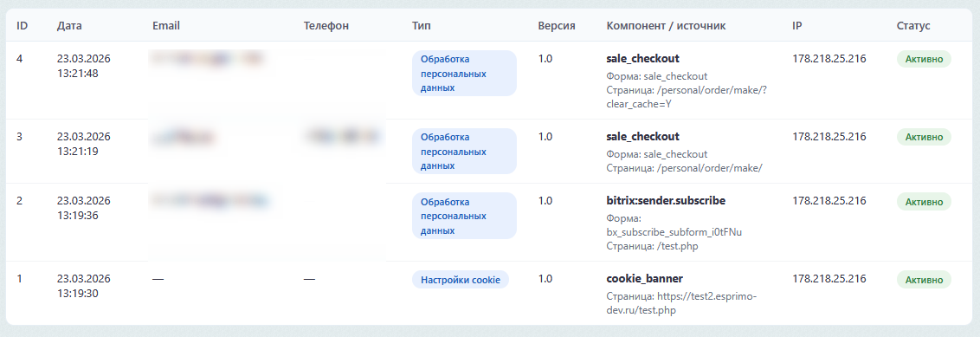Click date 23.03.2026 13:19:30
The height and width of the screenshot is (337, 980).
click(83, 286)
